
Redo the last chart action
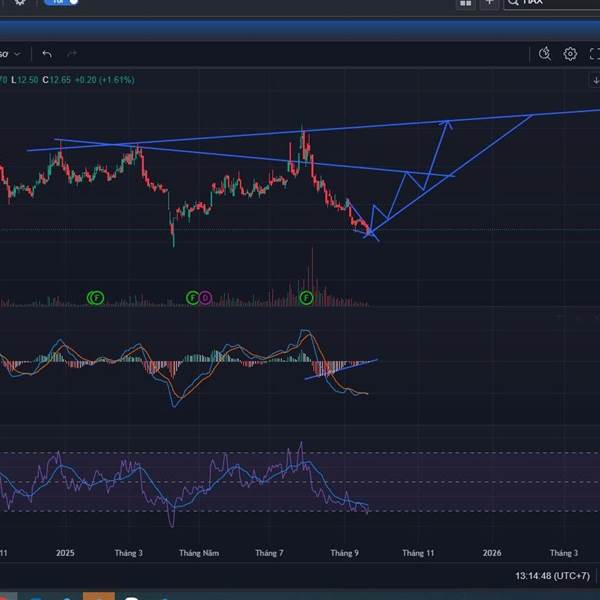coord(72,54)
